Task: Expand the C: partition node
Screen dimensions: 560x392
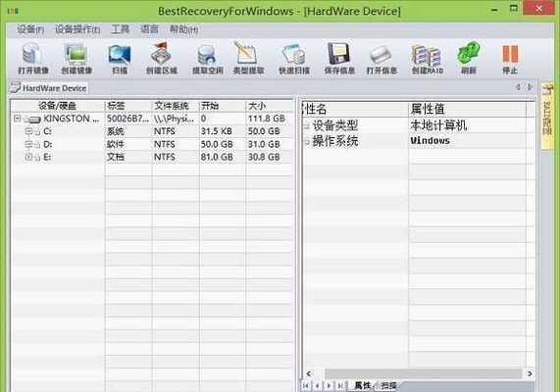Action: (28, 131)
